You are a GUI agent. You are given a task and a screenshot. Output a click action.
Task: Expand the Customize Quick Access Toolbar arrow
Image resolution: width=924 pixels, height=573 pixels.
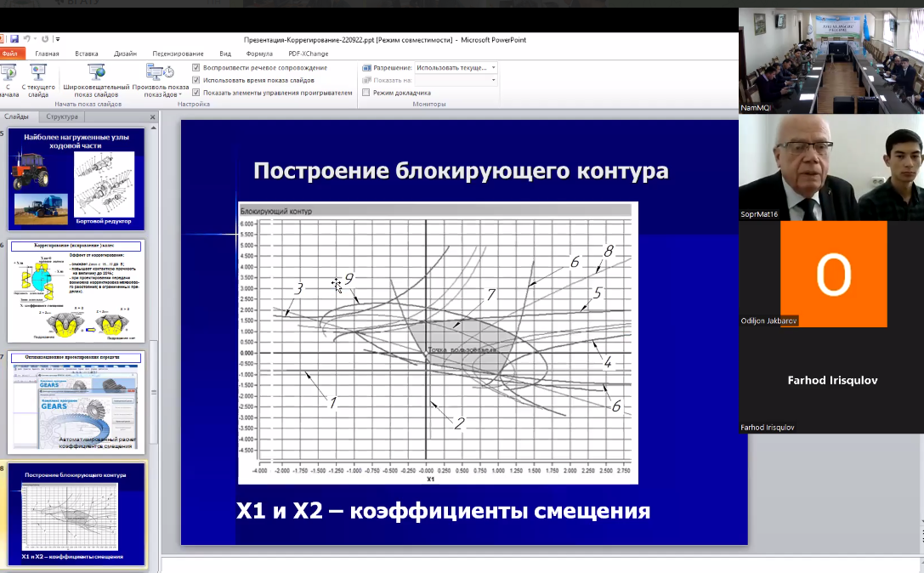click(57, 39)
